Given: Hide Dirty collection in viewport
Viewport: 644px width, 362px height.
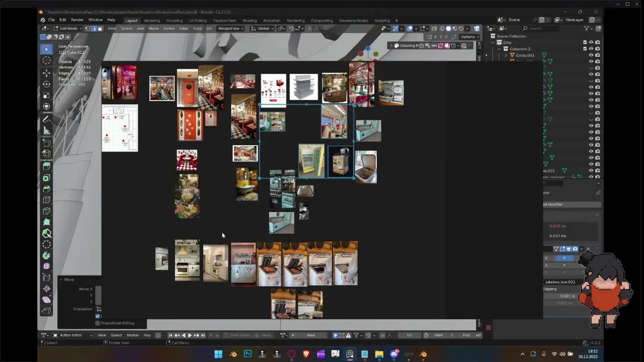Looking at the screenshot, I should click(591, 42).
